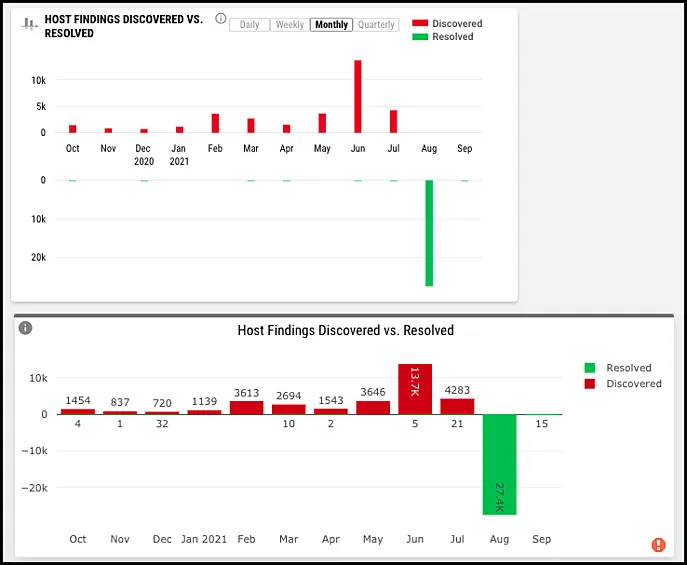Click the −20k y-axis label in the bottom chart
687x565 pixels.
[x=34, y=488]
